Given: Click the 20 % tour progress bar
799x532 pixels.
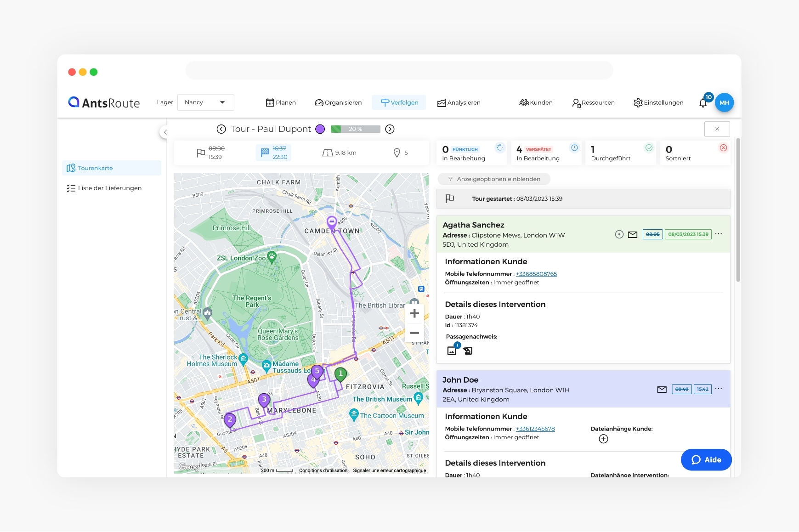Looking at the screenshot, I should click(355, 129).
